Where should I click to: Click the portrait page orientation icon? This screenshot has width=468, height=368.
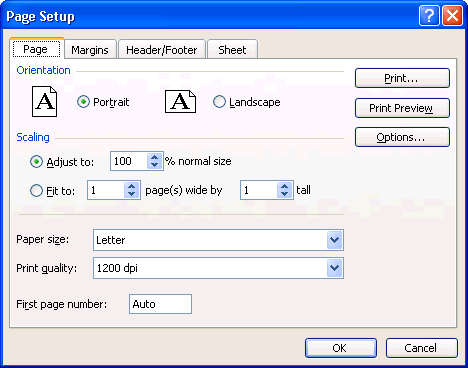(44, 101)
